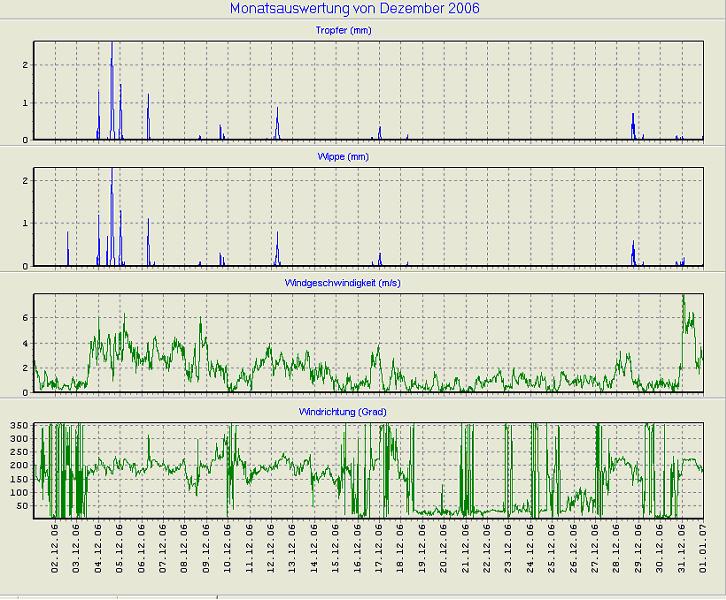Select the '17.12.06' date label
Screen dimensions: 726x600
(380, 552)
